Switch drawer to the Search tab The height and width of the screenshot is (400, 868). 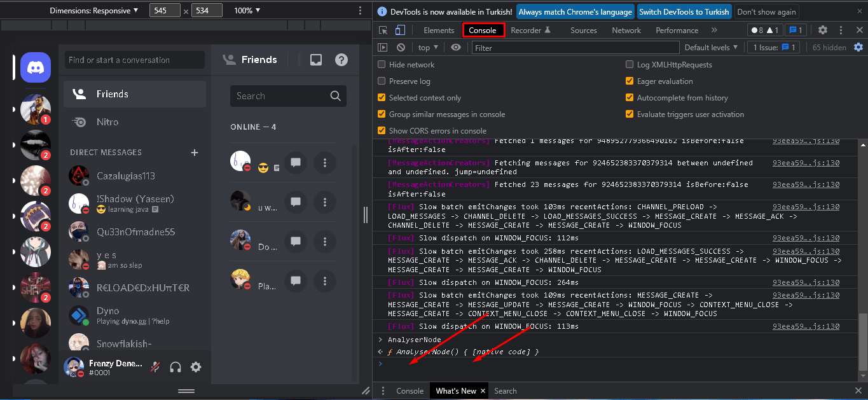tap(506, 391)
